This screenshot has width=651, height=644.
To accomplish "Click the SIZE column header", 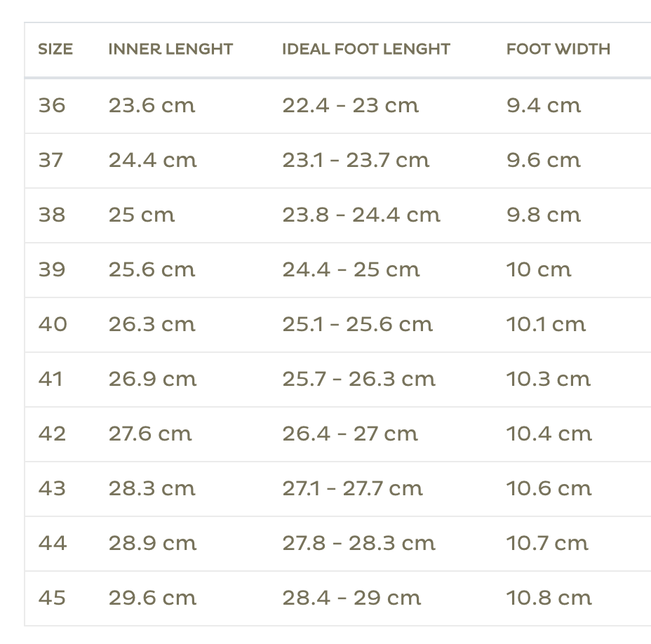I will point(55,49).
